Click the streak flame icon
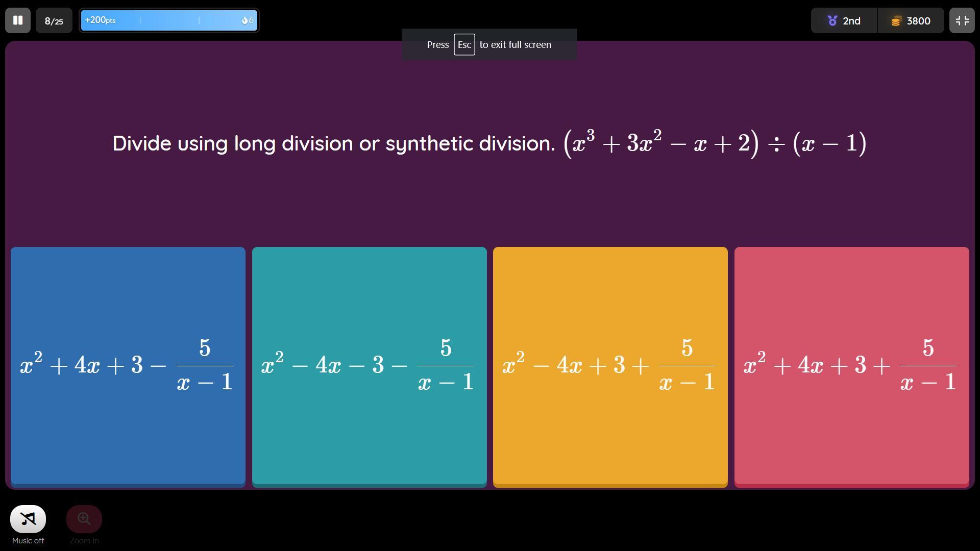The image size is (980, 551). tap(244, 20)
